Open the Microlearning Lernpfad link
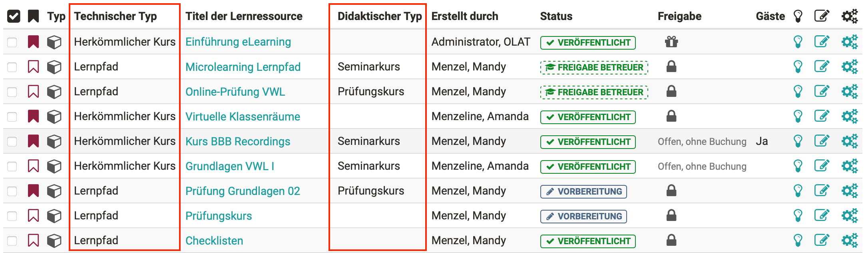This screenshot has height=253, width=868. pyautogui.click(x=243, y=67)
